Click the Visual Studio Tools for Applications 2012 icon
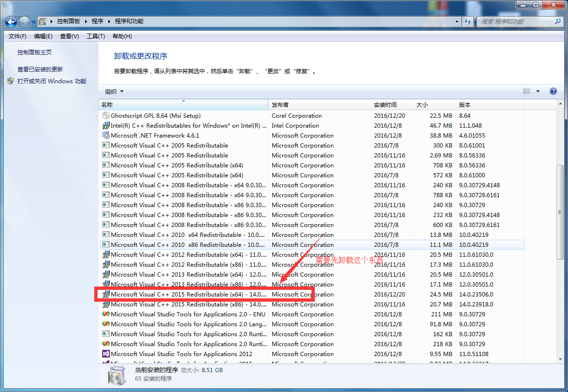The image size is (568, 392). tap(106, 354)
